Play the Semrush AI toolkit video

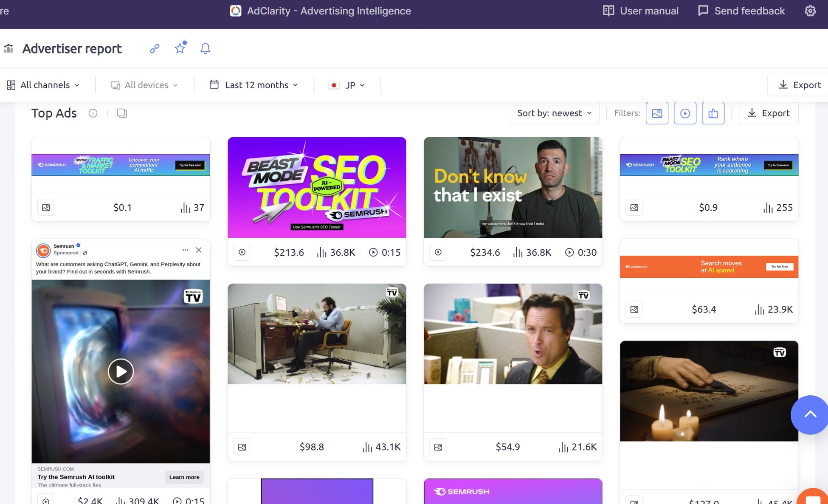(x=121, y=372)
